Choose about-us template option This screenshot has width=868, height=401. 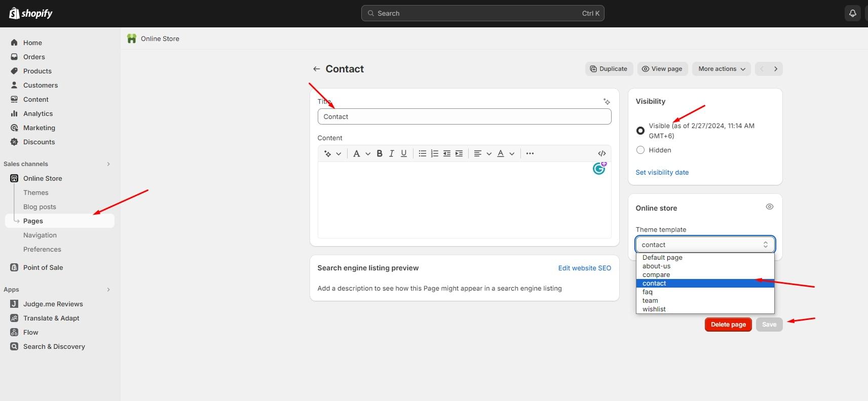point(705,266)
